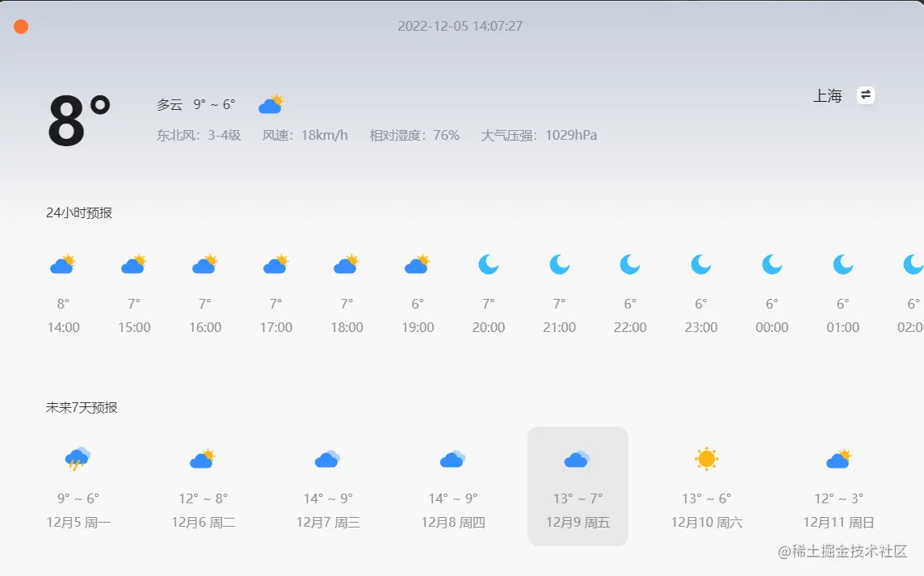Viewport: 924px width, 576px height.
Task: Click the weather icon for 18:00
Action: click(346, 265)
